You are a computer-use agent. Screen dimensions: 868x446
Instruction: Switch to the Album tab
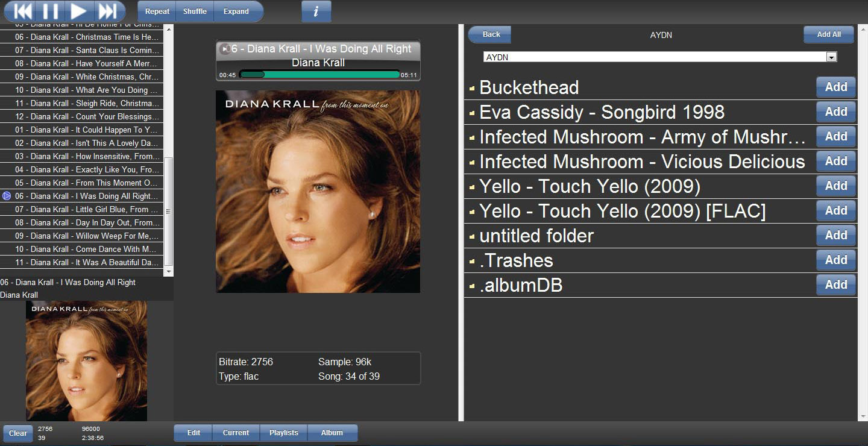(332, 433)
